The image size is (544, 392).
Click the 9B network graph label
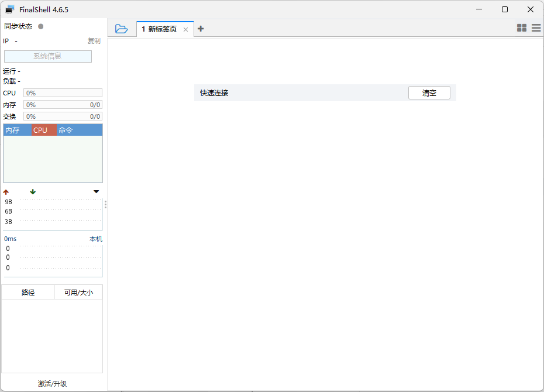8,202
